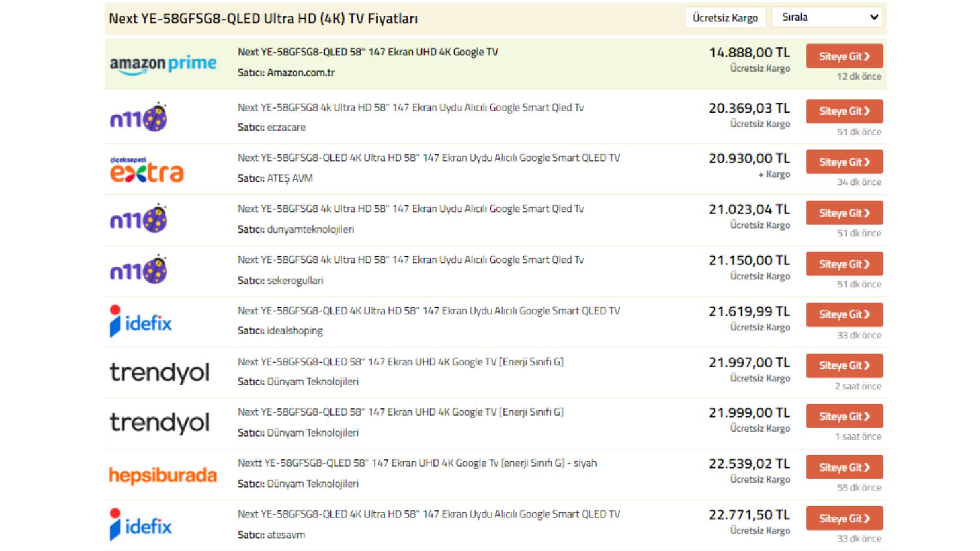The image size is (980, 551).
Task: Click the price 14.888,00 TL
Action: 749,53
